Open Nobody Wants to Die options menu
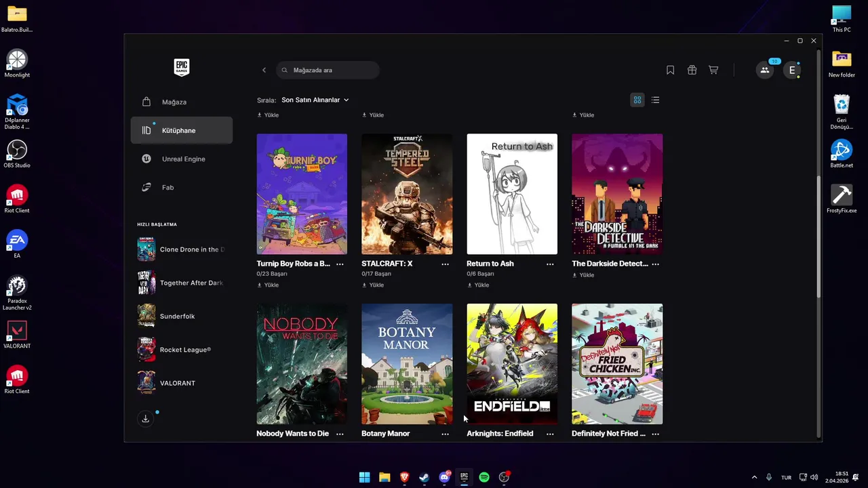 [340, 434]
